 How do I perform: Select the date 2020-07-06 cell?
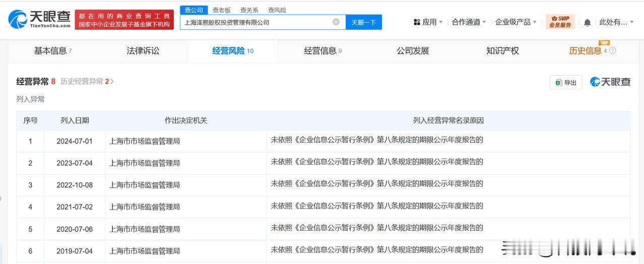75,229
